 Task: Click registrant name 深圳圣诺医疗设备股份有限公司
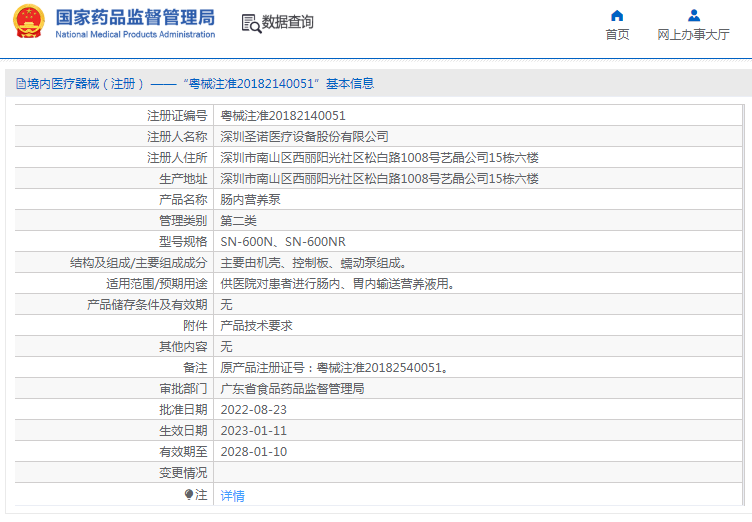(304, 137)
